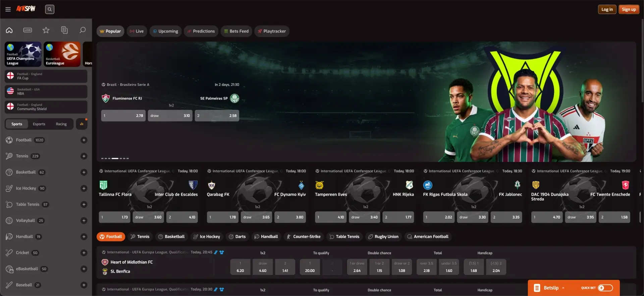Bet on FC Twente Enschede at 1.58
This screenshot has height=296, width=644.
(614, 217)
